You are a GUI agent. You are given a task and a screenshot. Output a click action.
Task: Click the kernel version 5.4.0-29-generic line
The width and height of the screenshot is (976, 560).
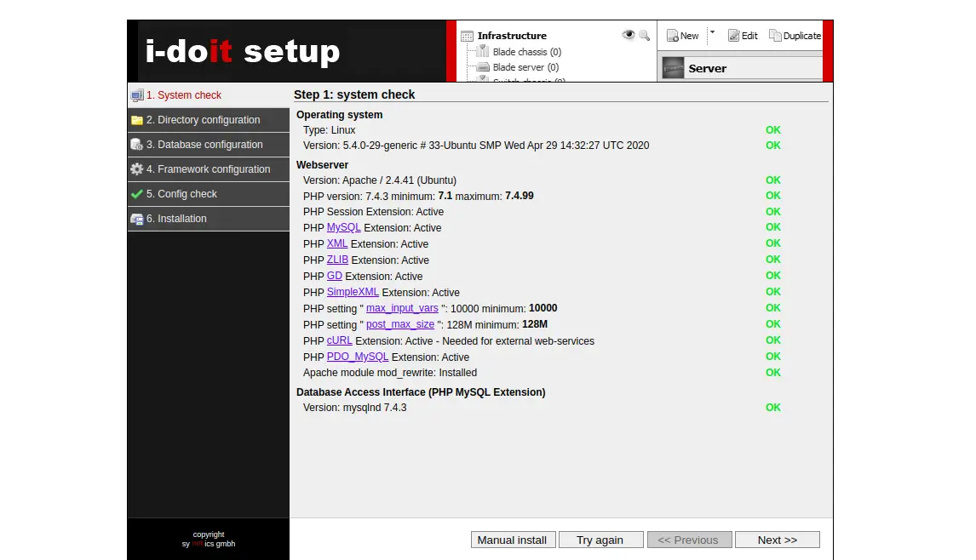[x=476, y=146]
